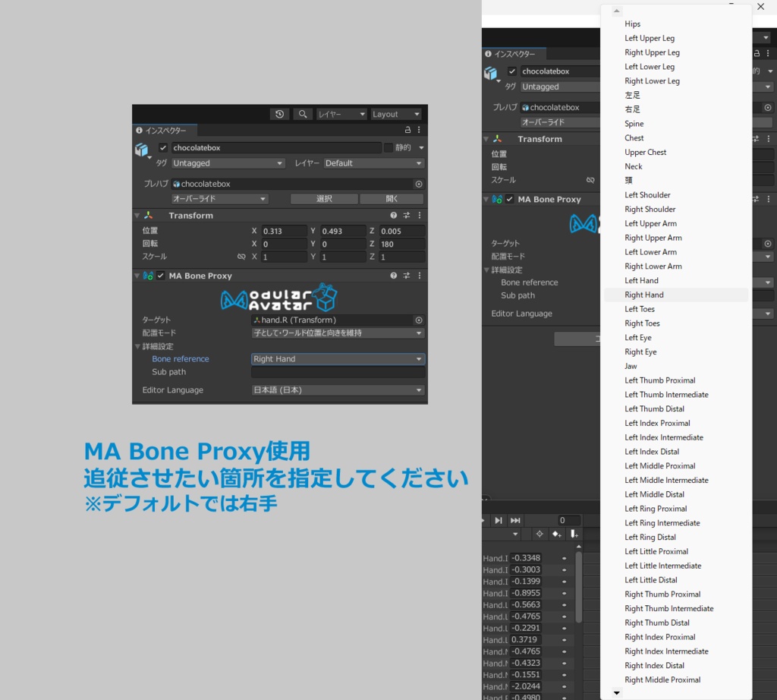Image resolution: width=777 pixels, height=700 pixels.
Task: Toggle the scale constrain link icon near X 1
Action: (241, 257)
